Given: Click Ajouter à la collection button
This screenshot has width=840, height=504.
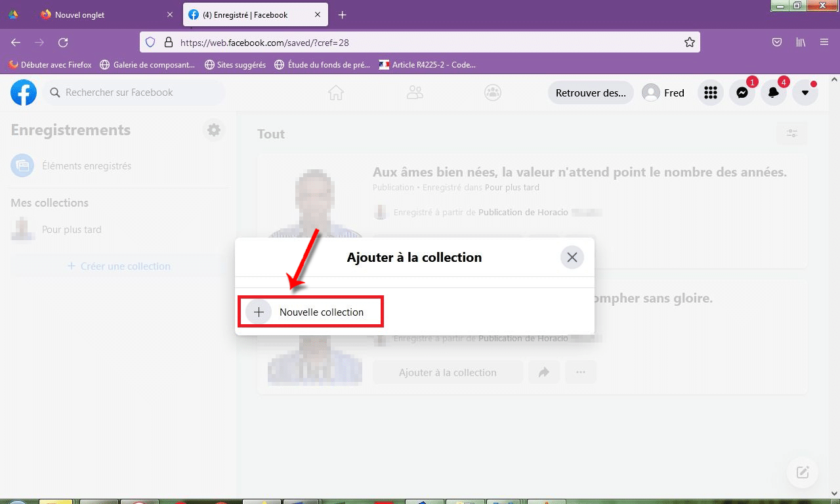Looking at the screenshot, I should tap(448, 372).
